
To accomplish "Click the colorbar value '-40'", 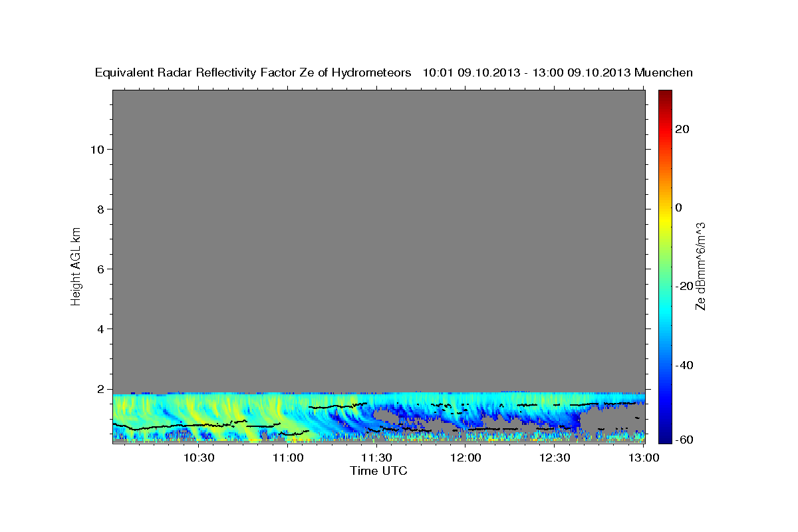I will pos(684,365).
